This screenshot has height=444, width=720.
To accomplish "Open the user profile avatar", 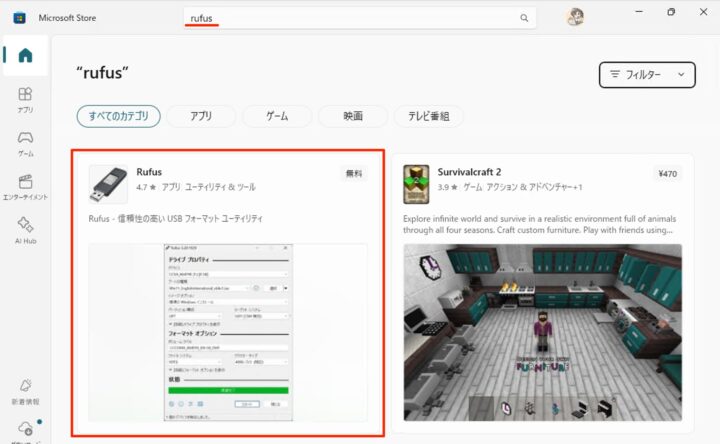I will coord(574,17).
